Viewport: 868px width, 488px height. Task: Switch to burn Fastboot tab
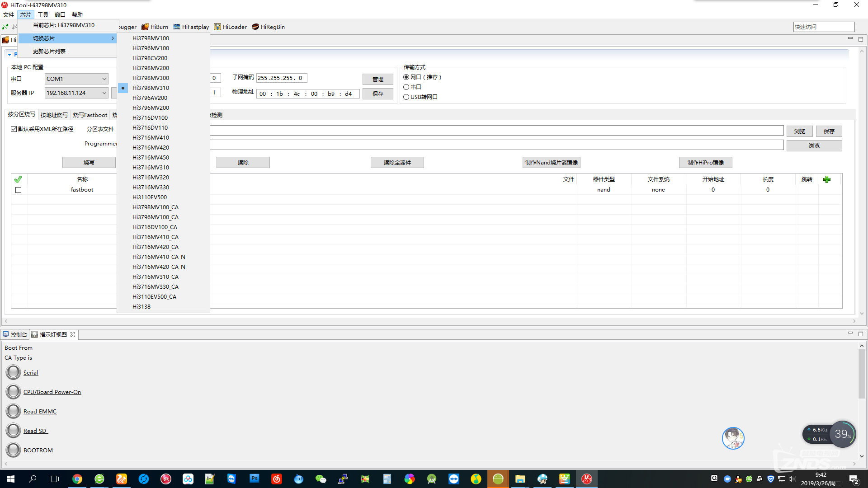pyautogui.click(x=90, y=115)
